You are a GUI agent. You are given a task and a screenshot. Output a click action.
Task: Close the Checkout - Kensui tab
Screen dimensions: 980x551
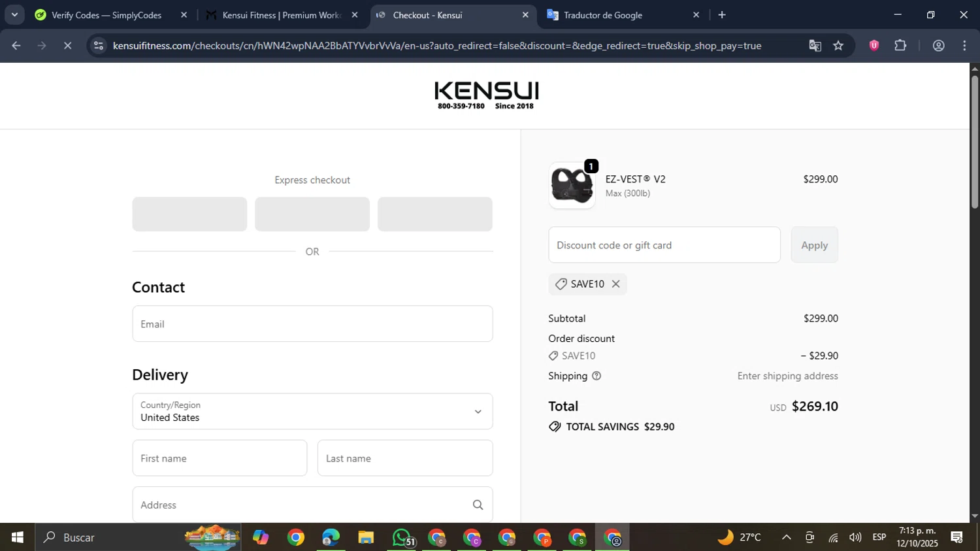[x=525, y=14]
